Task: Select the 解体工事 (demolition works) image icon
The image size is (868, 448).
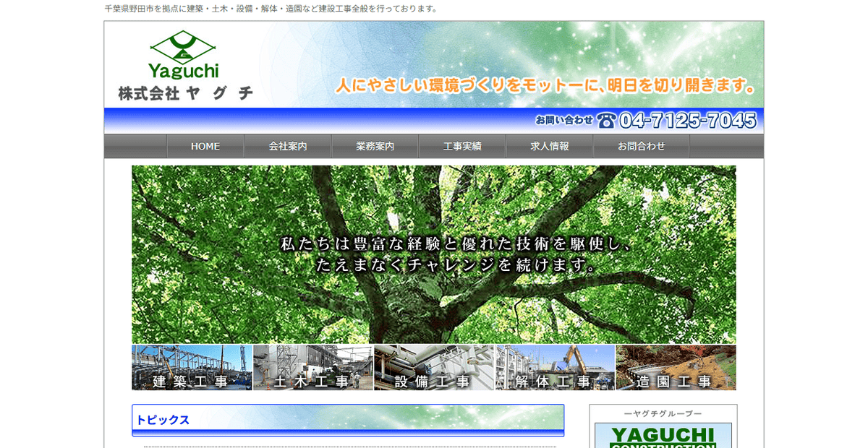Action: pos(555,369)
